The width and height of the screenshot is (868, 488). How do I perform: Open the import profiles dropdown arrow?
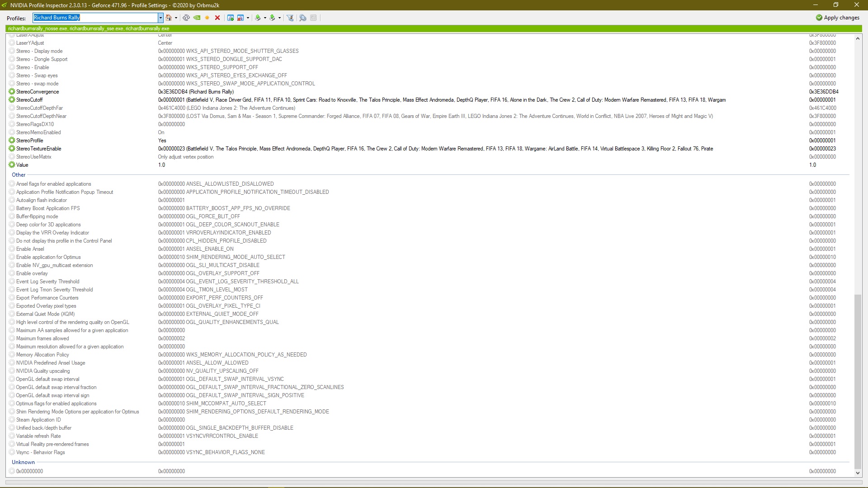click(279, 18)
